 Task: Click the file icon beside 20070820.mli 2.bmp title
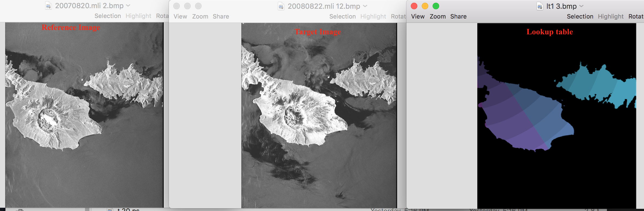48,6
